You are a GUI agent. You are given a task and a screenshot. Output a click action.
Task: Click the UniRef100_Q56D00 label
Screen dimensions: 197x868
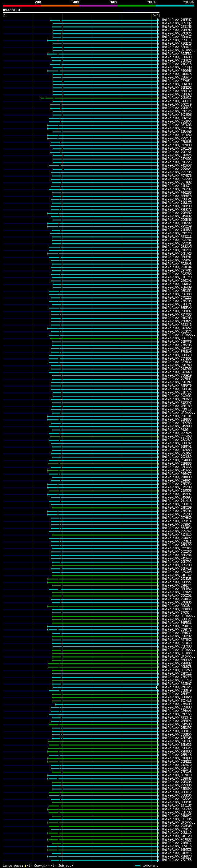[x=177, y=122]
